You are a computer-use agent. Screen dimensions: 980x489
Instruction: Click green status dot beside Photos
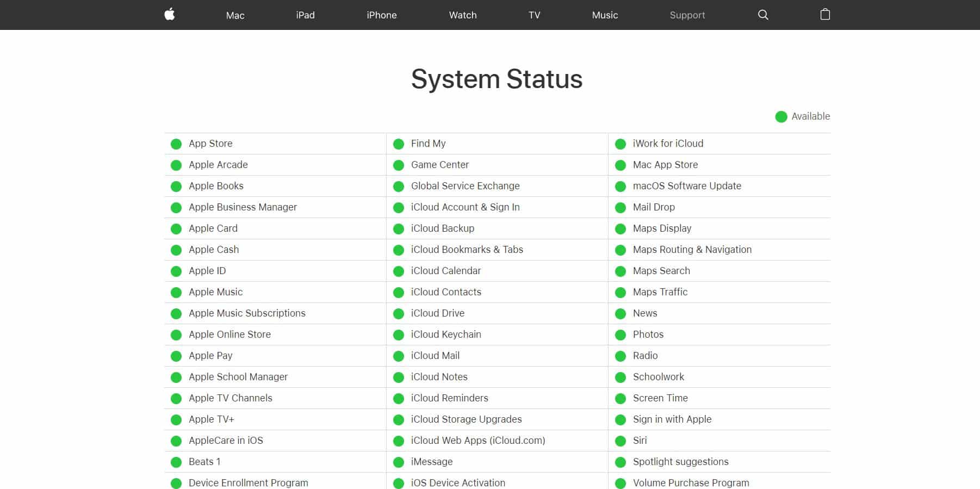[621, 335]
